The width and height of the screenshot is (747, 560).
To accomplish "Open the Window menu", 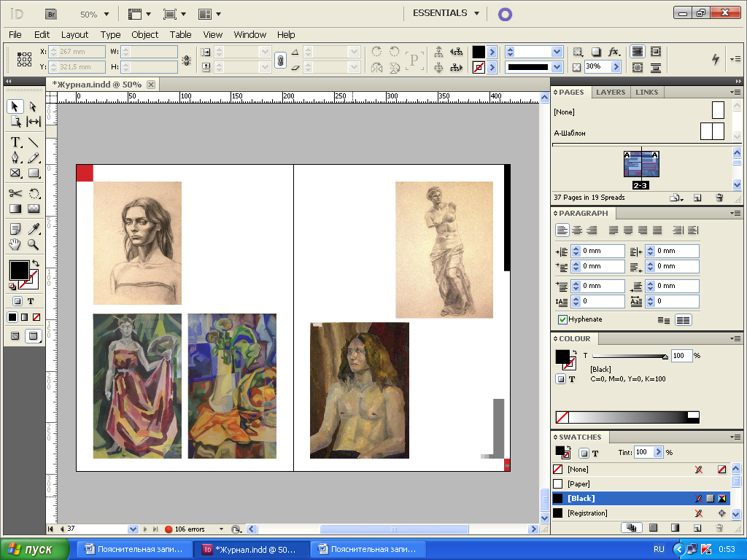I will (x=249, y=35).
